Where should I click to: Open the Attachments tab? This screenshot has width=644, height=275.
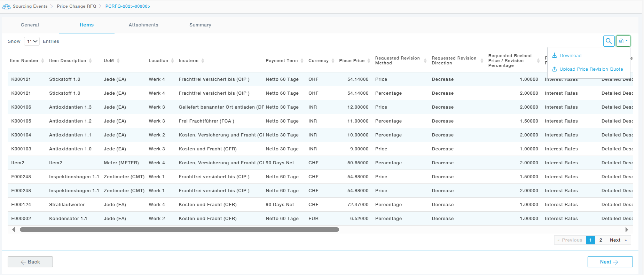pos(143,25)
